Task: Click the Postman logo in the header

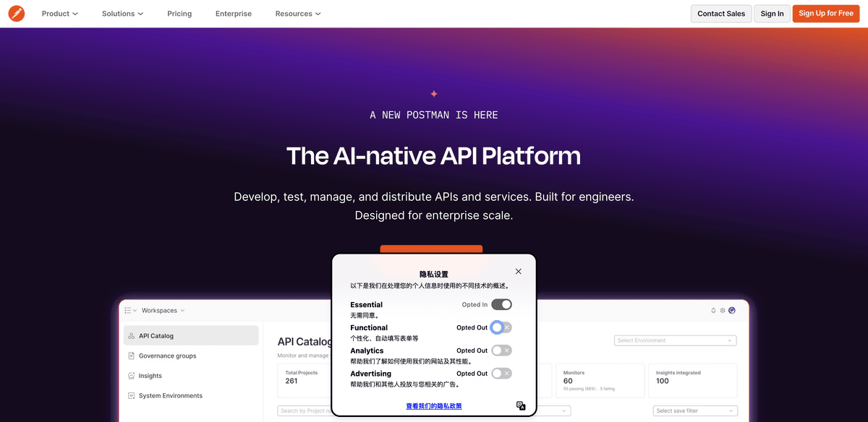Action: pos(16,14)
